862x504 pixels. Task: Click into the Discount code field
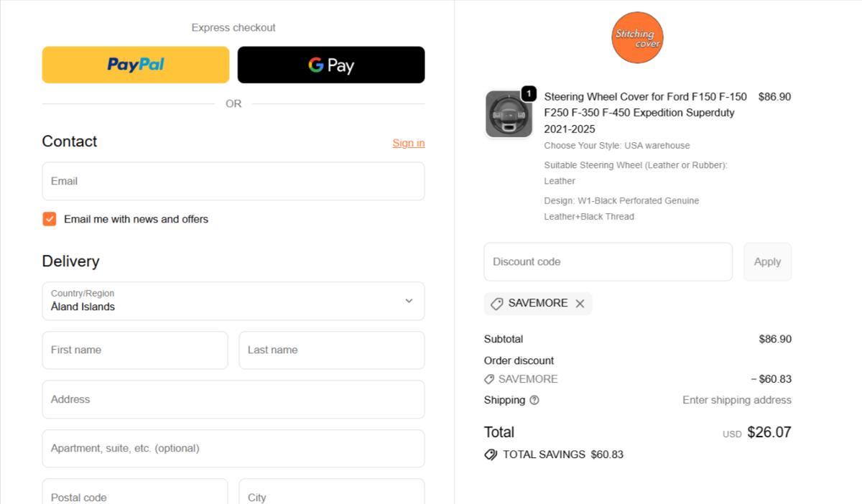(x=608, y=262)
